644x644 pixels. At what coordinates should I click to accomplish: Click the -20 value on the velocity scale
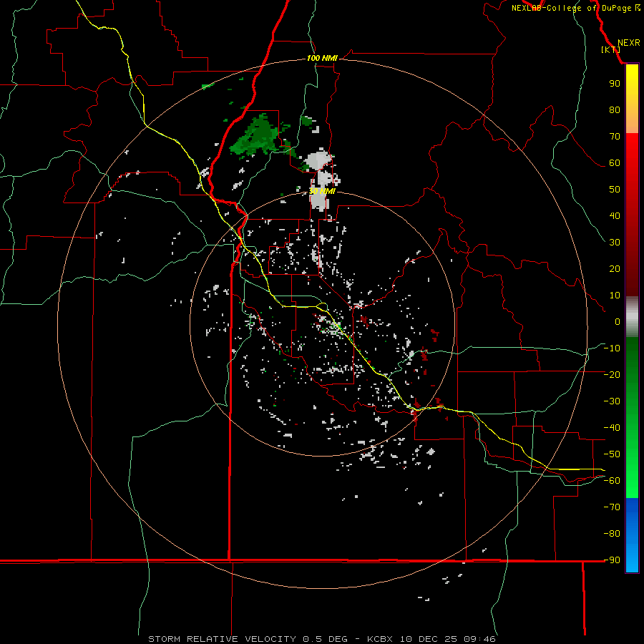pos(612,374)
